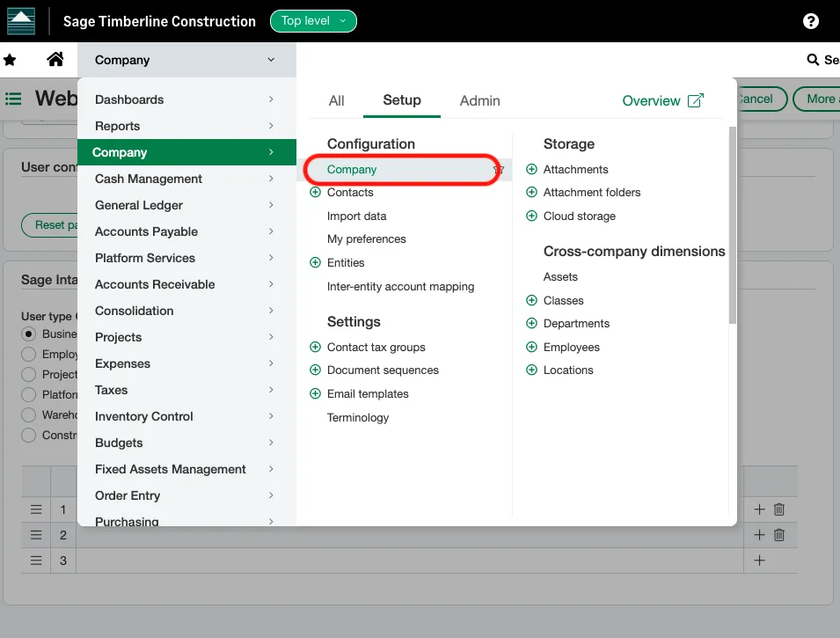
Task: Open Inter-entity account mapping
Action: tap(400, 286)
